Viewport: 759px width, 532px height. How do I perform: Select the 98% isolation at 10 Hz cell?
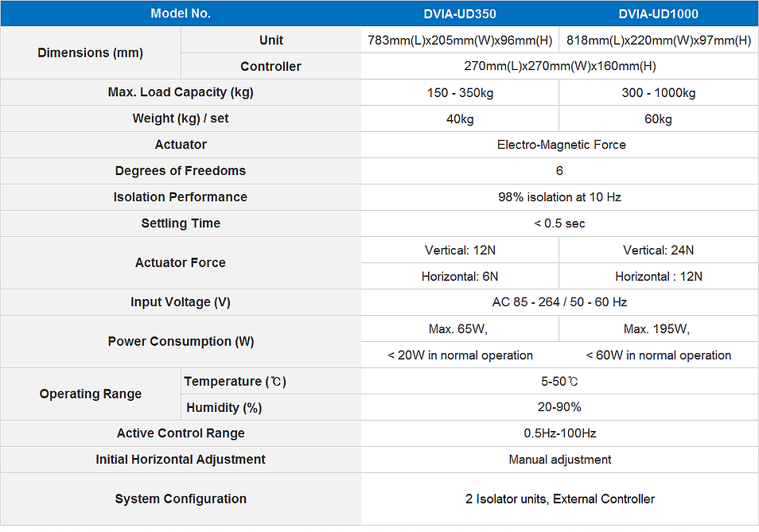tap(559, 197)
